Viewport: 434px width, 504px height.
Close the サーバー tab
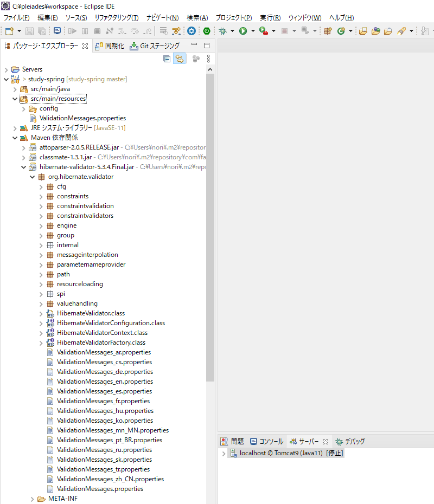325,442
